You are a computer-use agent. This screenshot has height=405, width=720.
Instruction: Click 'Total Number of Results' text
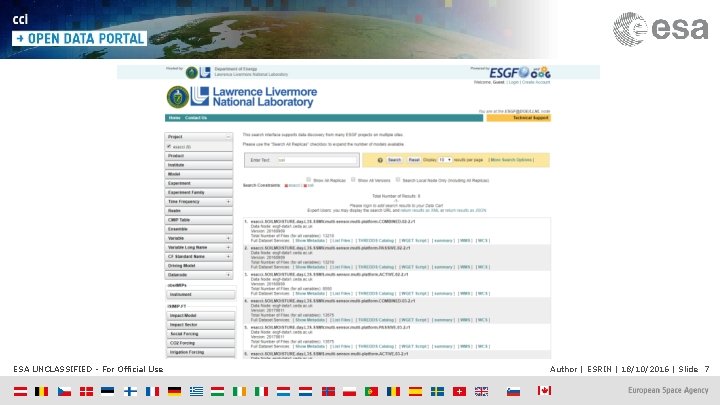tap(394, 196)
